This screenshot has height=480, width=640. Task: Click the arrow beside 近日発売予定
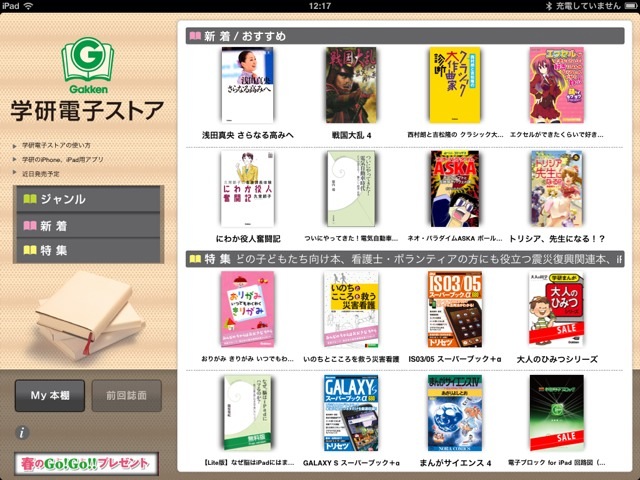click(15, 173)
